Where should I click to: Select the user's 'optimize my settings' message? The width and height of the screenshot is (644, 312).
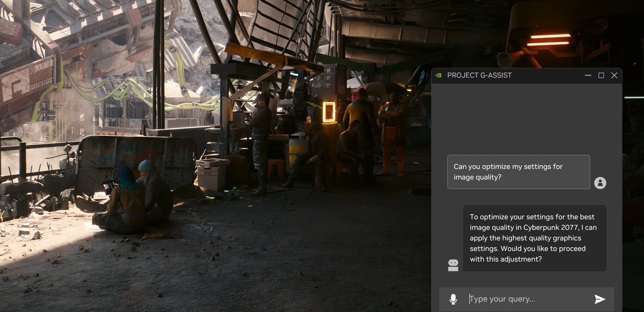pyautogui.click(x=518, y=172)
